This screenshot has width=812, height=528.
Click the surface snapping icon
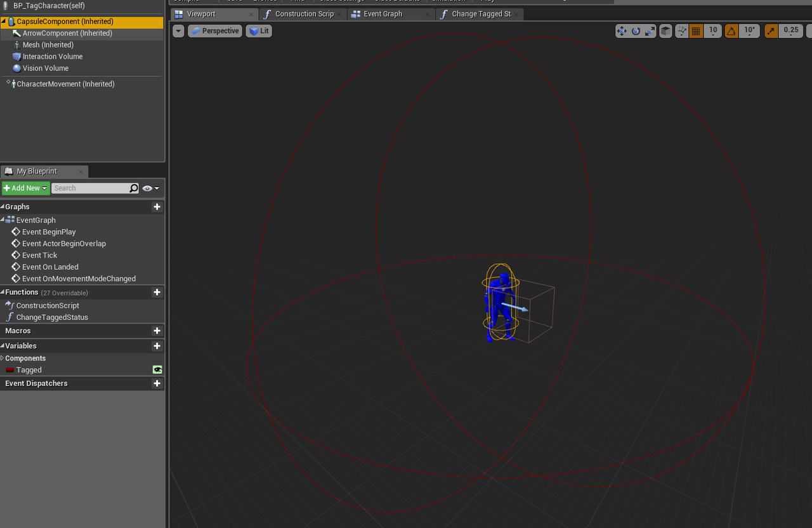point(682,30)
